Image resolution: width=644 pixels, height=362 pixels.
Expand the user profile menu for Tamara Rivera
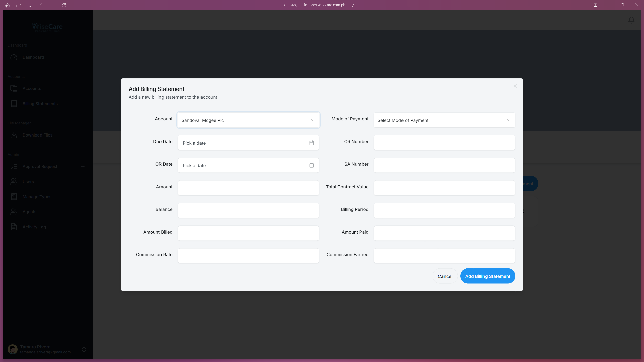[x=84, y=349]
